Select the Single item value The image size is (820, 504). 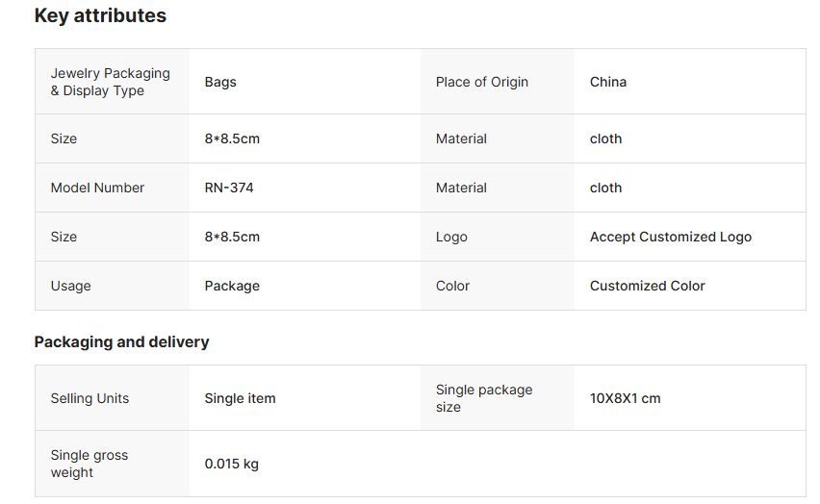click(240, 399)
